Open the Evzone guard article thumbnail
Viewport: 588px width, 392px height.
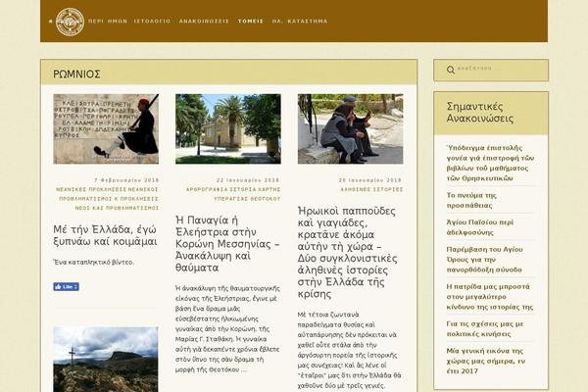pos(106,128)
